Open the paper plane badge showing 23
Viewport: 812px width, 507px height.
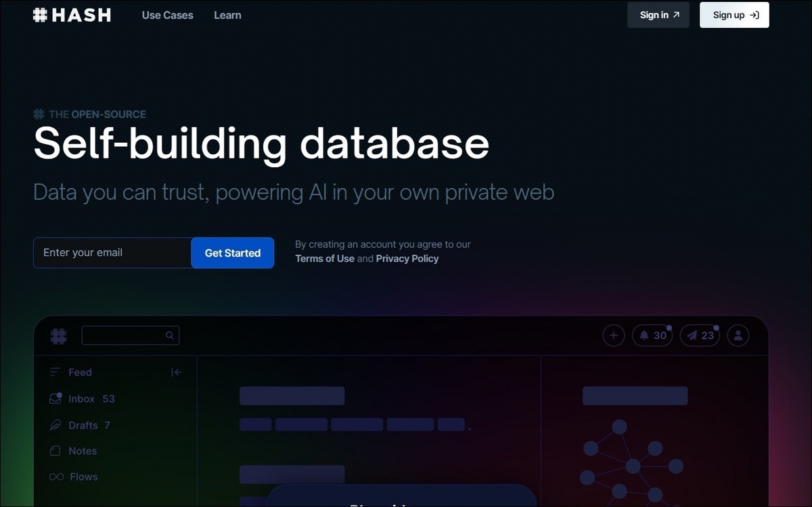pyautogui.click(x=700, y=335)
